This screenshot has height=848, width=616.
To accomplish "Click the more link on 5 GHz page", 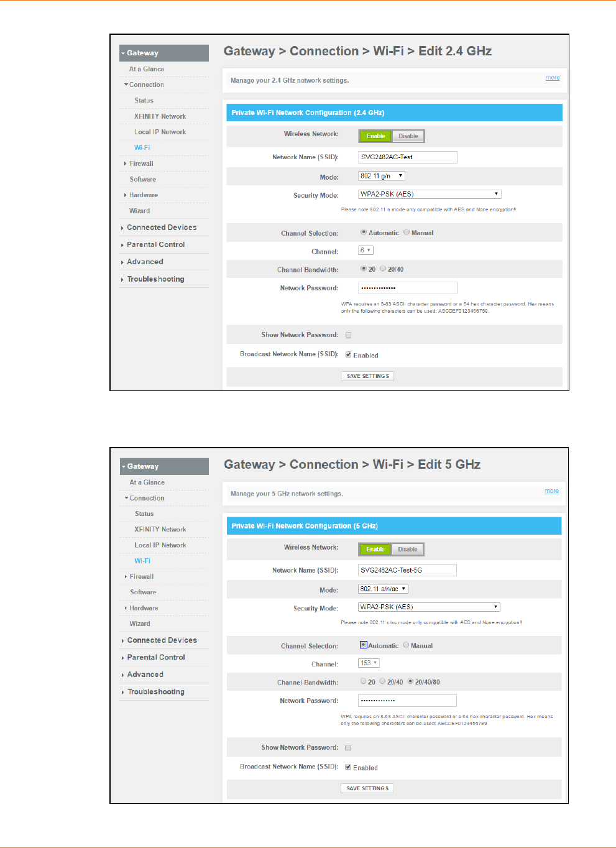I will point(552,491).
